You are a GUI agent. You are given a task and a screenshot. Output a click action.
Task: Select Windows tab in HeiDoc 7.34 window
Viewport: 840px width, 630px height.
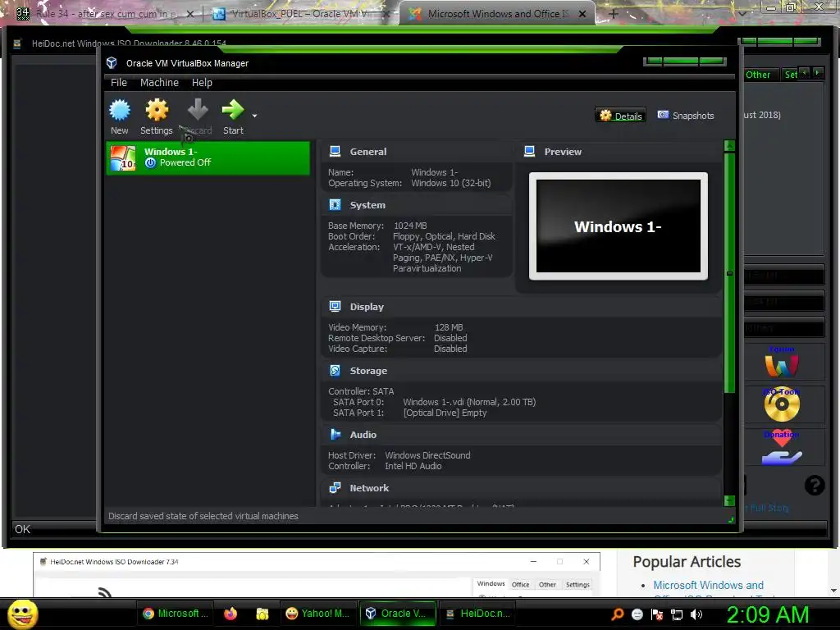pyautogui.click(x=491, y=584)
